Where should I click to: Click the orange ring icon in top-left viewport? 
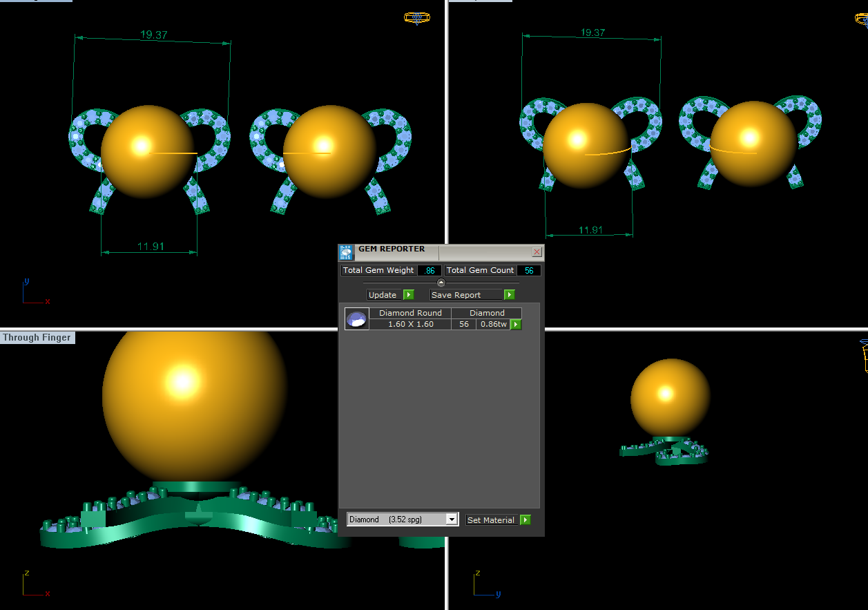(417, 18)
